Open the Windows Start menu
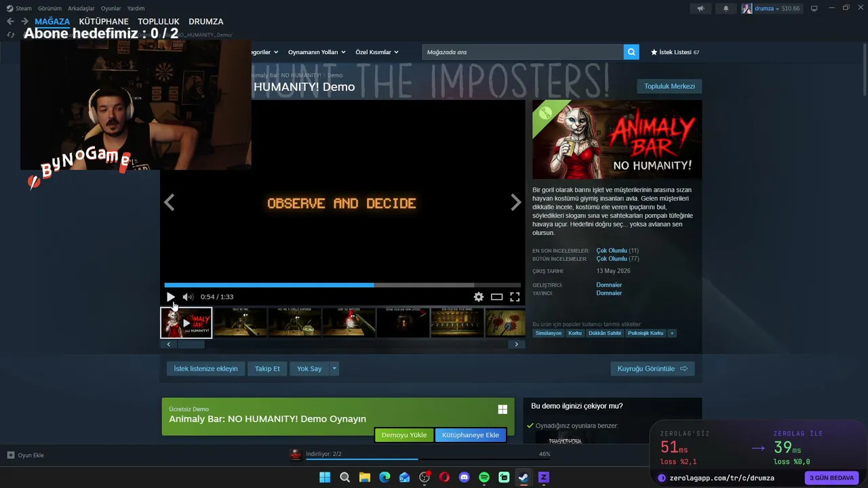The width and height of the screenshot is (868, 488). pos(325,477)
